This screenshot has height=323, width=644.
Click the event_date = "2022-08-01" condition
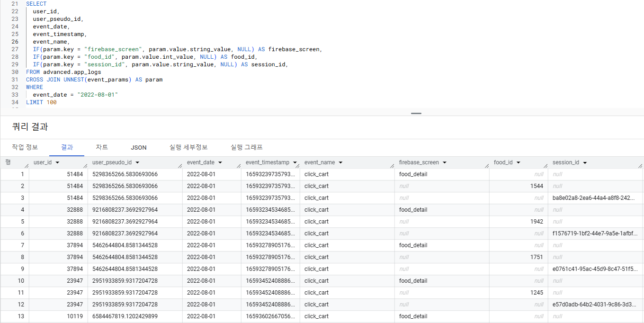[x=75, y=95]
